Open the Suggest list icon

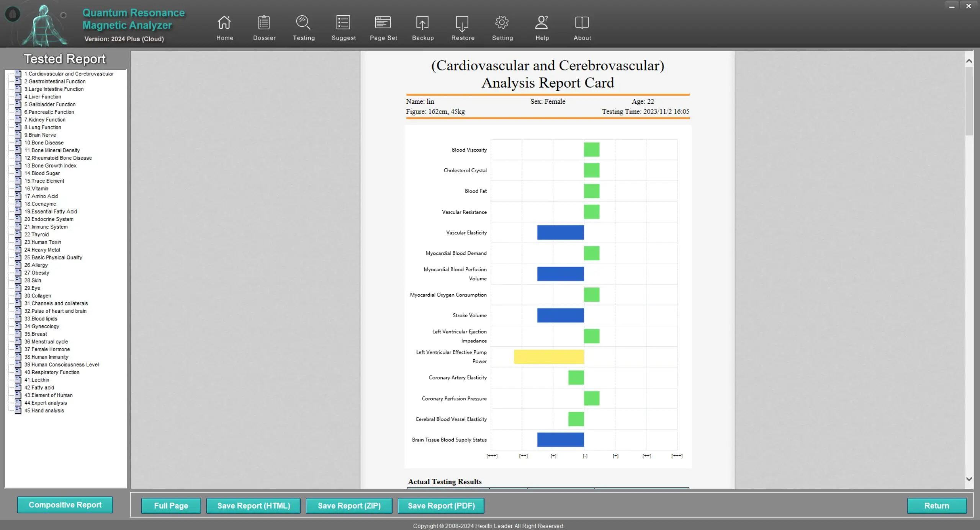point(343,23)
